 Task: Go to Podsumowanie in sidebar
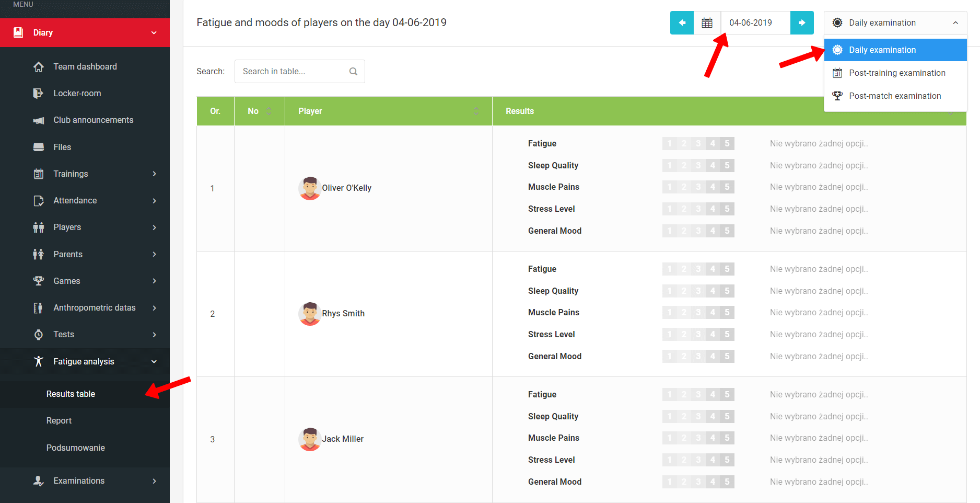tap(76, 448)
